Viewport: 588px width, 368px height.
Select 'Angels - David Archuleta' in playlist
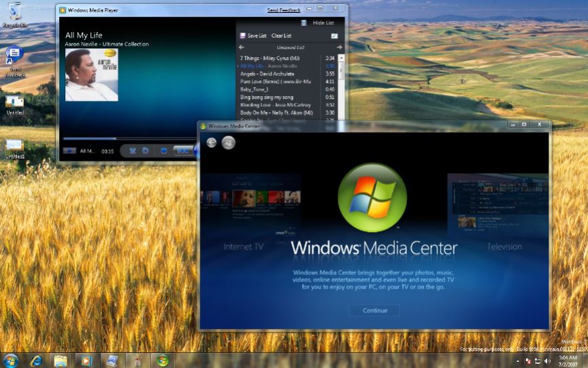[267, 74]
